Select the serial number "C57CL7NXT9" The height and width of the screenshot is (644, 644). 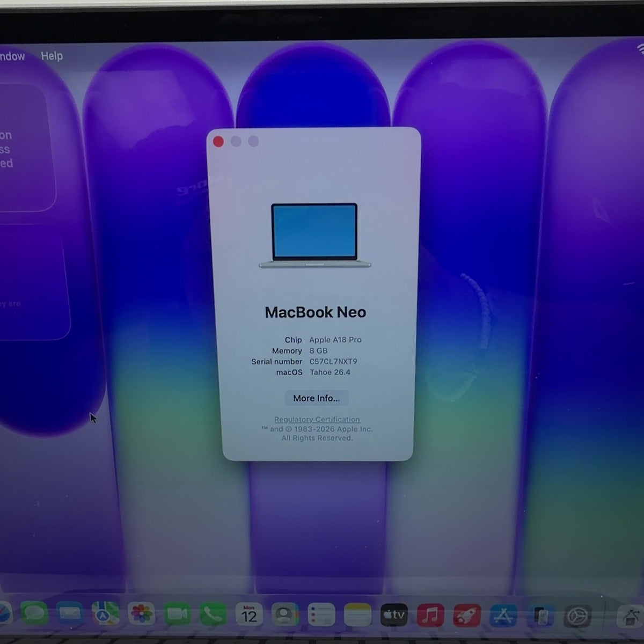tap(333, 362)
